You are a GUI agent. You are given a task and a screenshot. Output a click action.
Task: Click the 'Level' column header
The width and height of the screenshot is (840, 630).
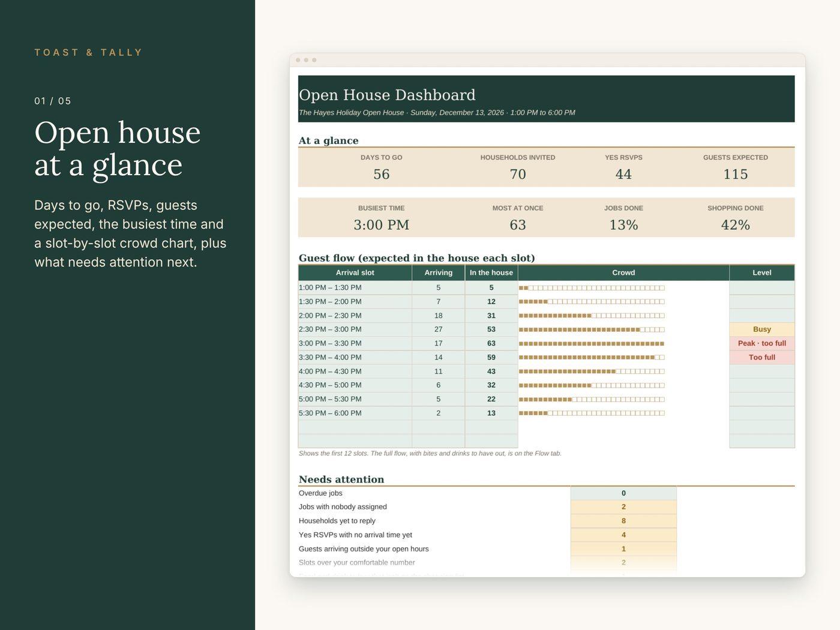(762, 273)
